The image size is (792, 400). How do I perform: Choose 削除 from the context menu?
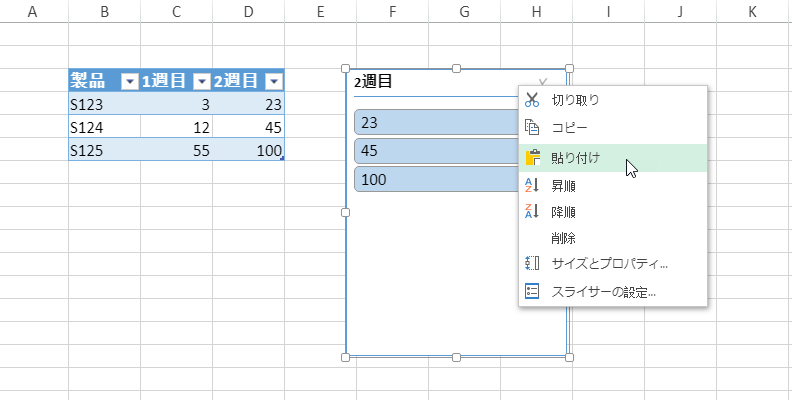pyautogui.click(x=563, y=238)
